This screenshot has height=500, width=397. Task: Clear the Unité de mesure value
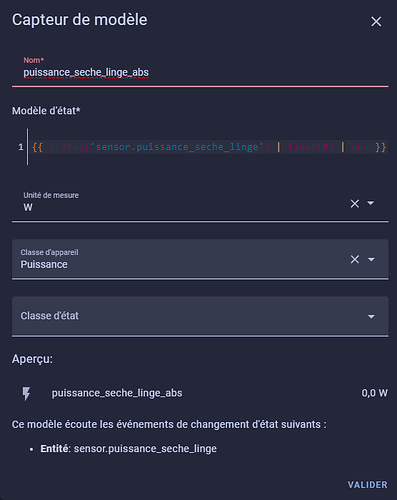(x=355, y=203)
